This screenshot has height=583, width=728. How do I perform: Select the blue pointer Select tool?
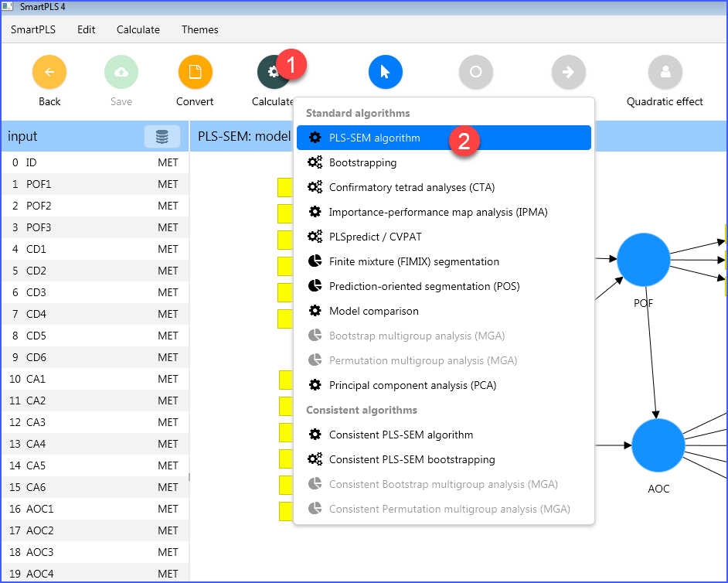pyautogui.click(x=385, y=72)
